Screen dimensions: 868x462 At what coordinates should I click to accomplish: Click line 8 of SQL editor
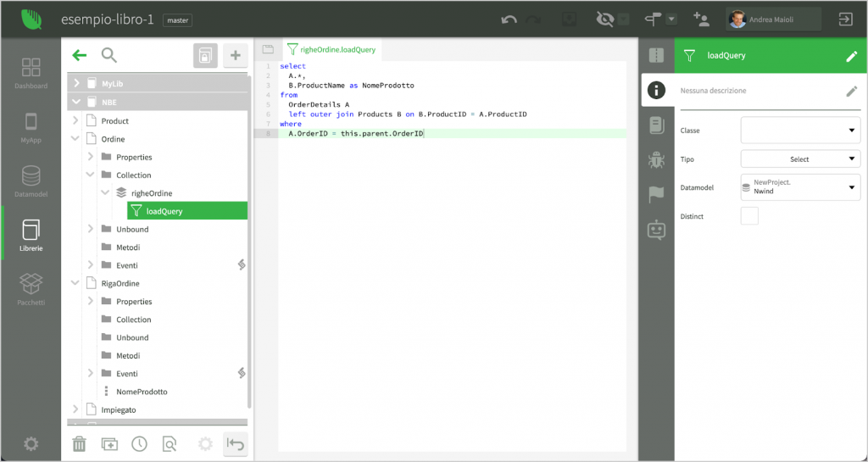coord(453,134)
